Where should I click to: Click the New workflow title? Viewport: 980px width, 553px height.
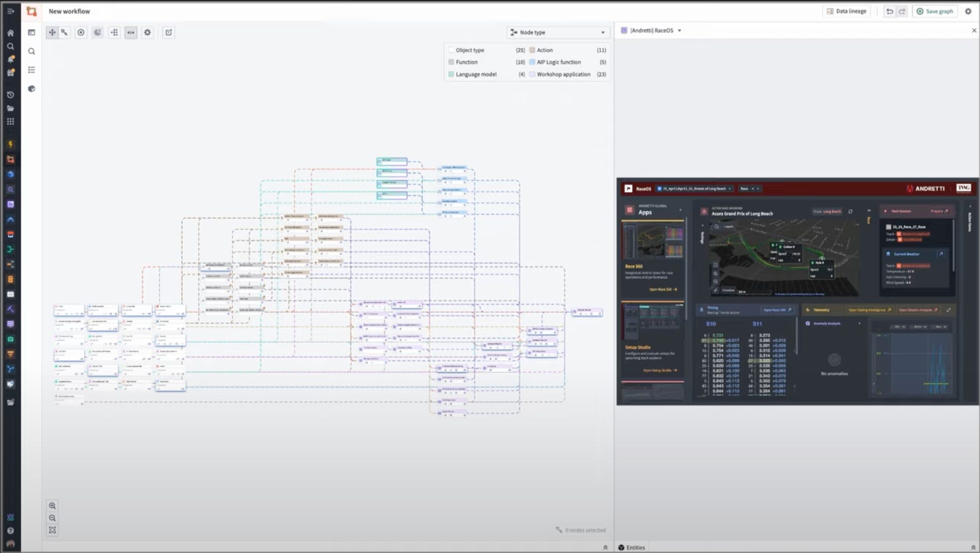[70, 11]
